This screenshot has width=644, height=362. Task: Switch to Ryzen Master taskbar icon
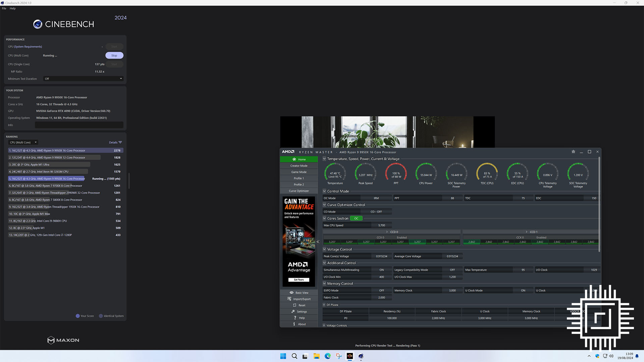point(350,356)
